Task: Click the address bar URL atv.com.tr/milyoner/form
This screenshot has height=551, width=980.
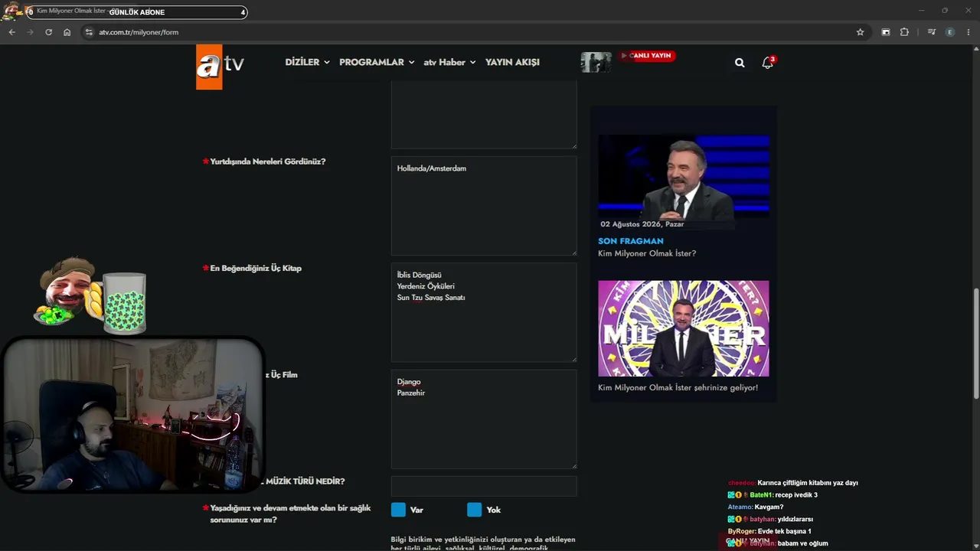Action: 139,32
